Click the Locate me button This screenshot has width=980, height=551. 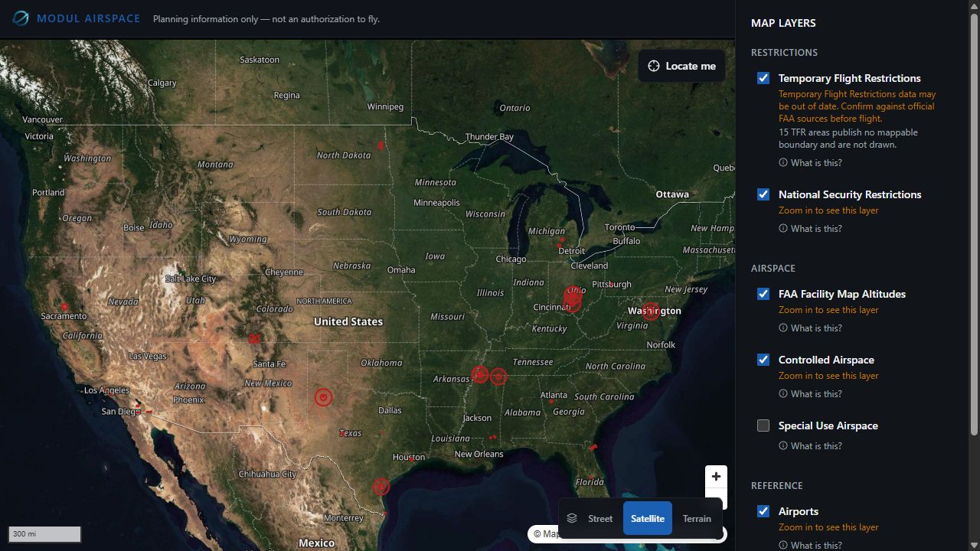point(681,66)
